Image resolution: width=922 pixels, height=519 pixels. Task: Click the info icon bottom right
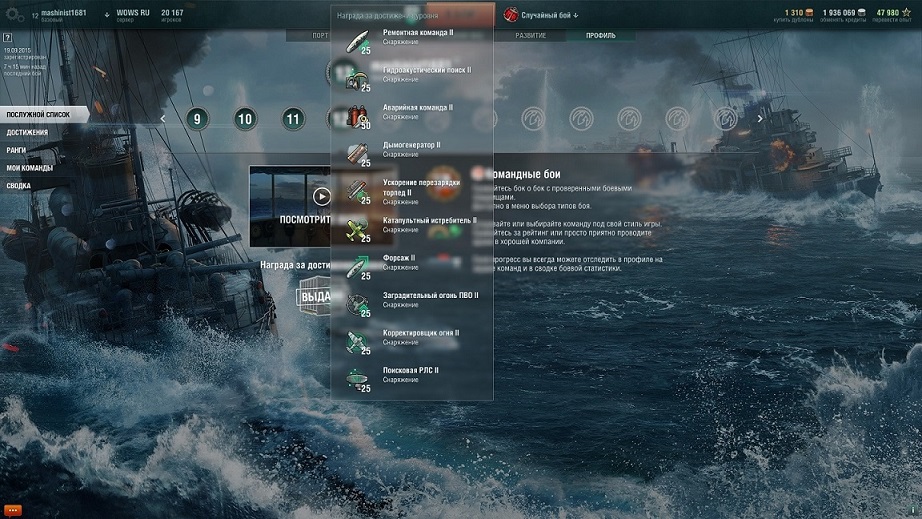(x=913, y=510)
